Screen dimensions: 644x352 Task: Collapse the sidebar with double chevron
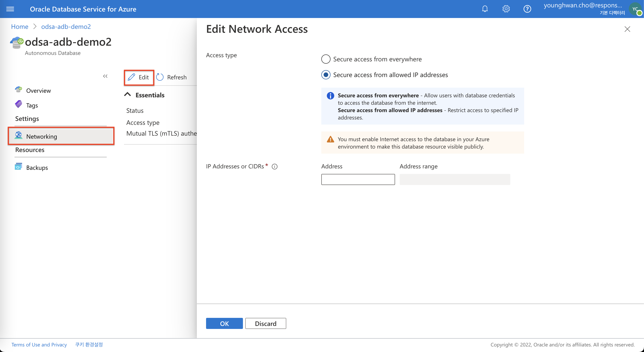(x=105, y=76)
